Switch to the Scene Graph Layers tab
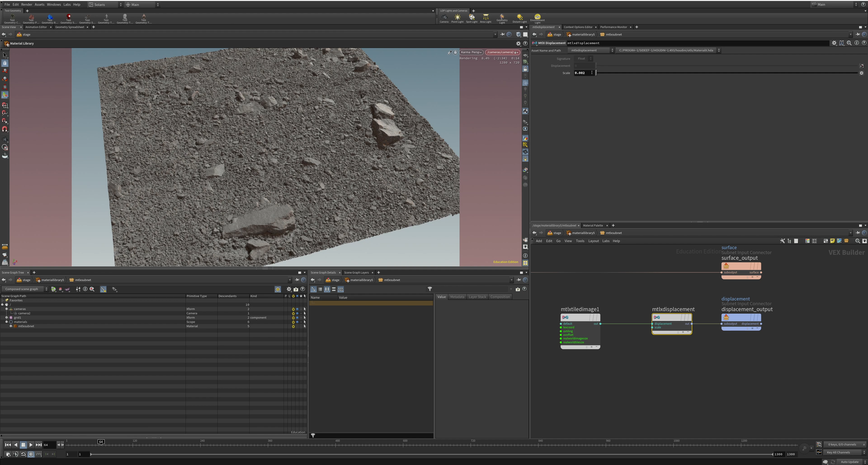This screenshot has height=465, width=868. coord(356,272)
